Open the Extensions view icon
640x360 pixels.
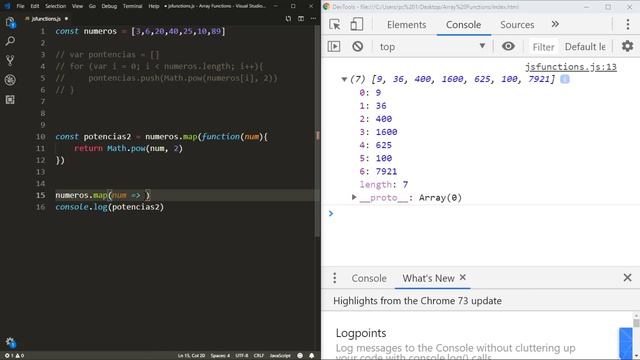coord(10,100)
